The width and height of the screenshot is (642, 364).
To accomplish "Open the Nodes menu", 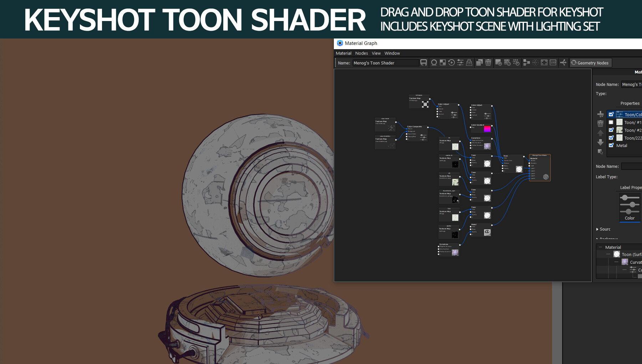I will [361, 53].
